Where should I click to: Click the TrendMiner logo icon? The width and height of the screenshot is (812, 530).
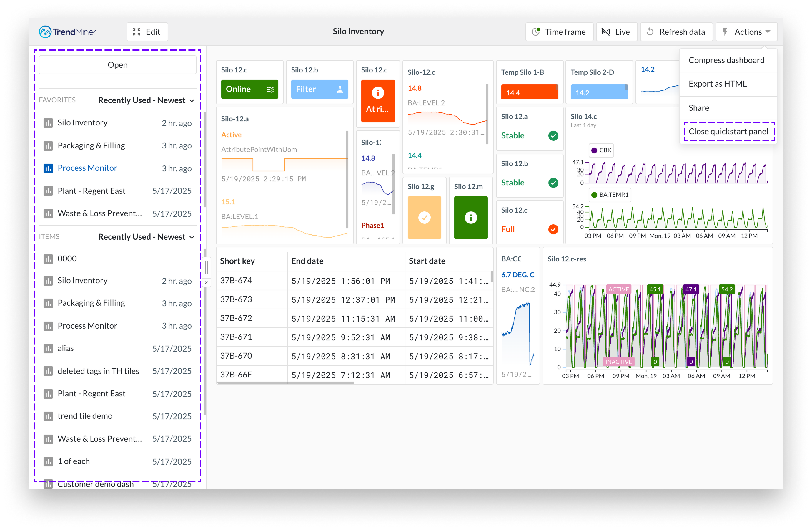(x=45, y=32)
